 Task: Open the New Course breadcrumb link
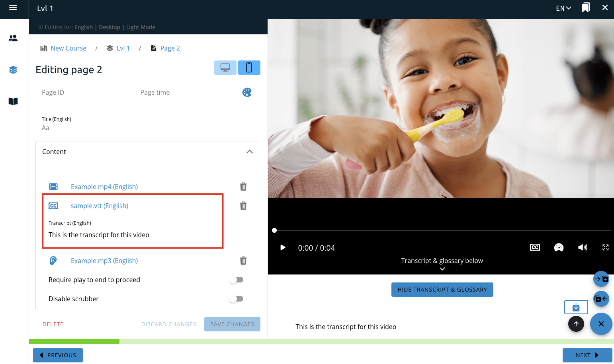pos(68,48)
